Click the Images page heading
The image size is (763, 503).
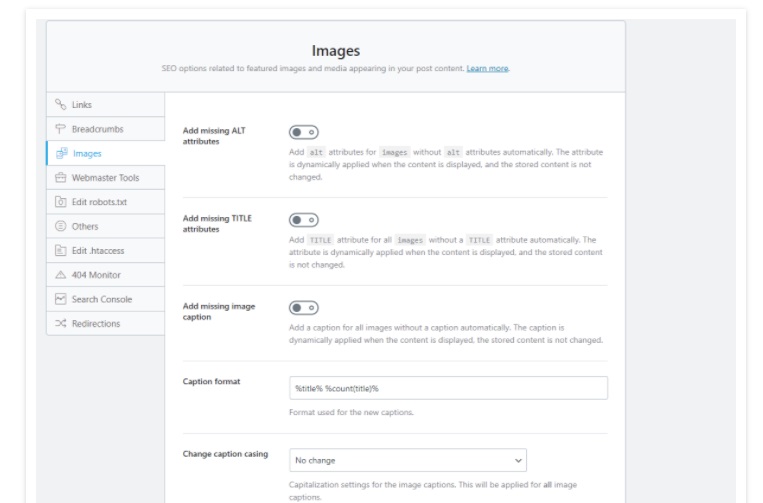tap(336, 51)
